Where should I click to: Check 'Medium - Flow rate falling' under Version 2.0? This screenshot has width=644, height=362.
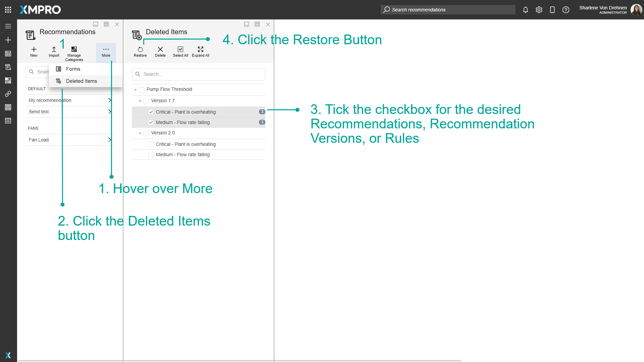tap(151, 154)
